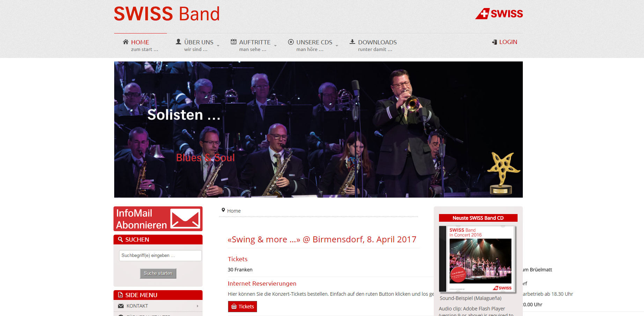644x316 pixels.
Task: Click the login door icon
Action: [495, 42]
